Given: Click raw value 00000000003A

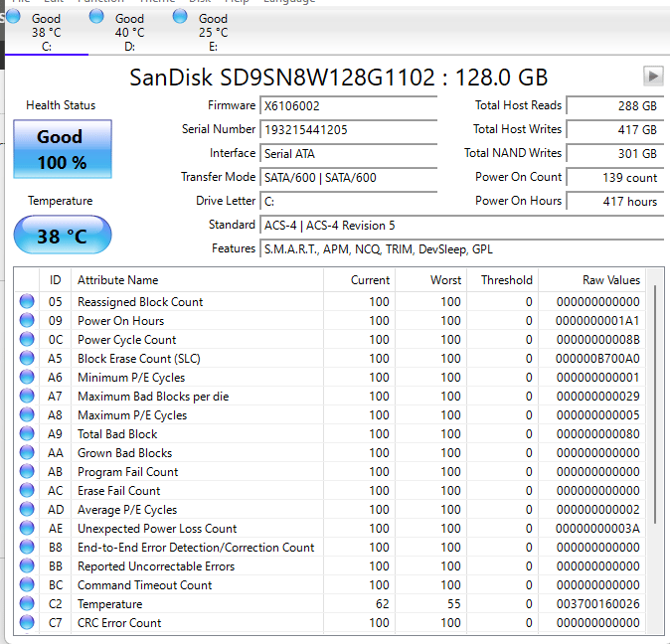Looking at the screenshot, I should 597,529.
